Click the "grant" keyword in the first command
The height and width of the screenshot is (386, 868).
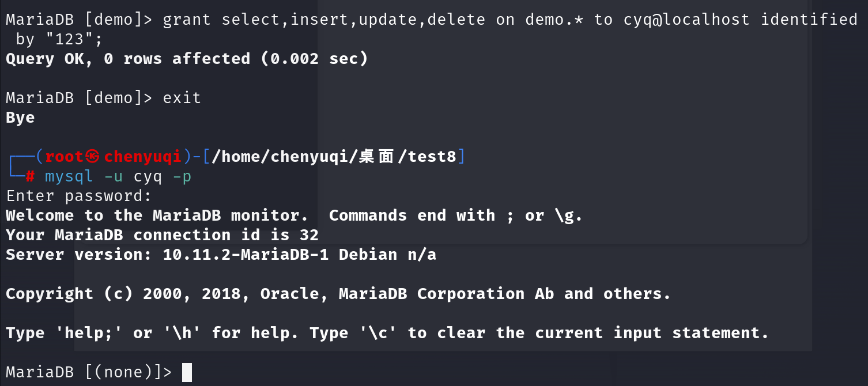coord(187,20)
